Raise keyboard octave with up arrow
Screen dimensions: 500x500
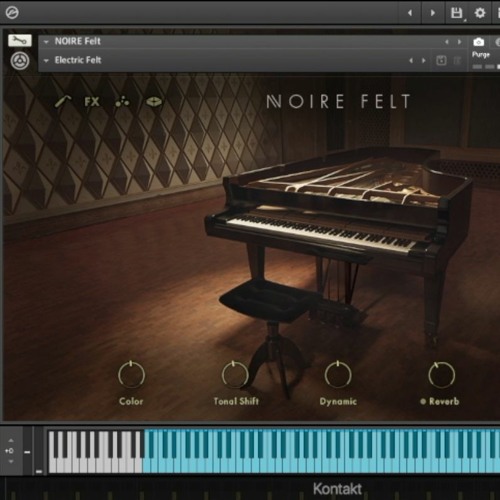coord(11,441)
